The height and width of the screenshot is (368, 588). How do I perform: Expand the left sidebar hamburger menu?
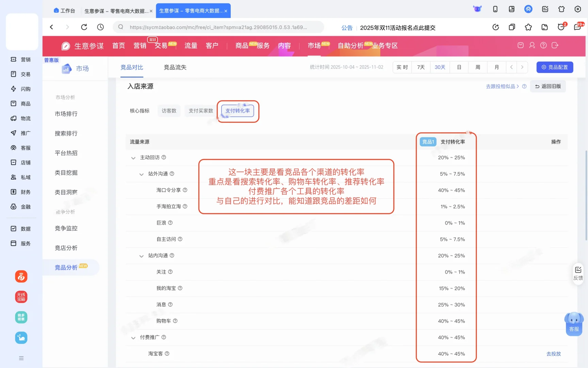tap(21, 358)
